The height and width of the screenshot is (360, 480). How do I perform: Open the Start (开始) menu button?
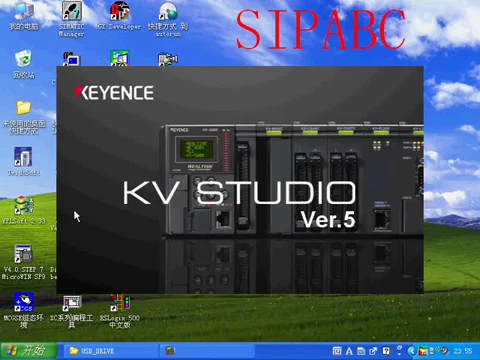[x=29, y=351]
